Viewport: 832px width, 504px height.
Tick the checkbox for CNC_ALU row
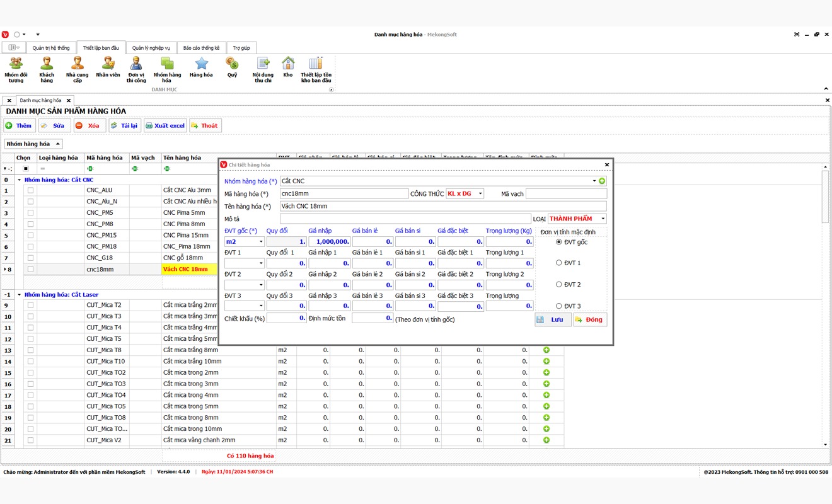click(x=30, y=190)
